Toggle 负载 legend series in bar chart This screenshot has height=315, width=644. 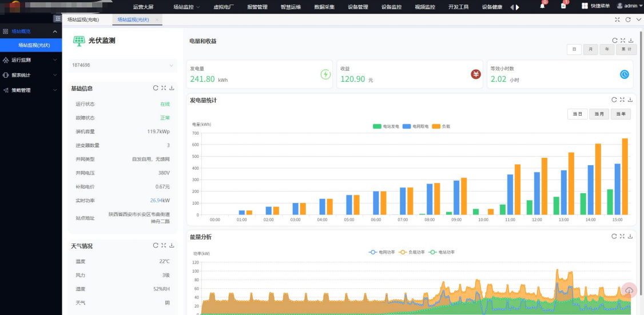coord(442,126)
